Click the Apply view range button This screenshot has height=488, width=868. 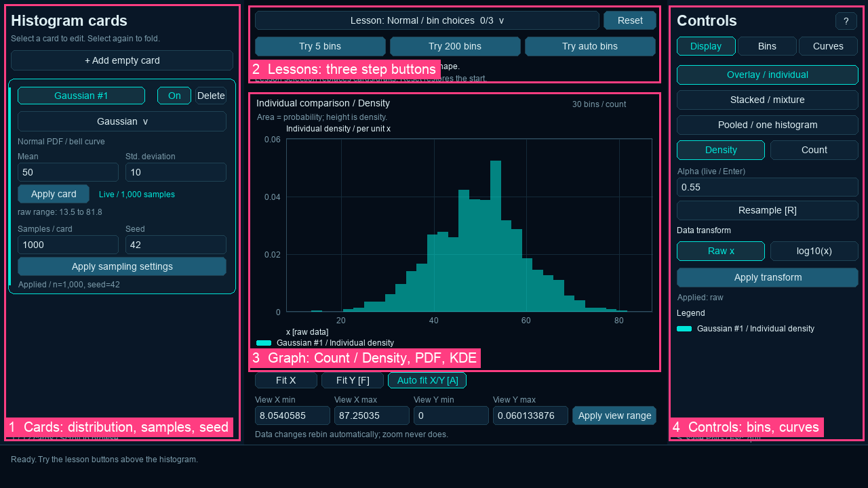tap(614, 415)
